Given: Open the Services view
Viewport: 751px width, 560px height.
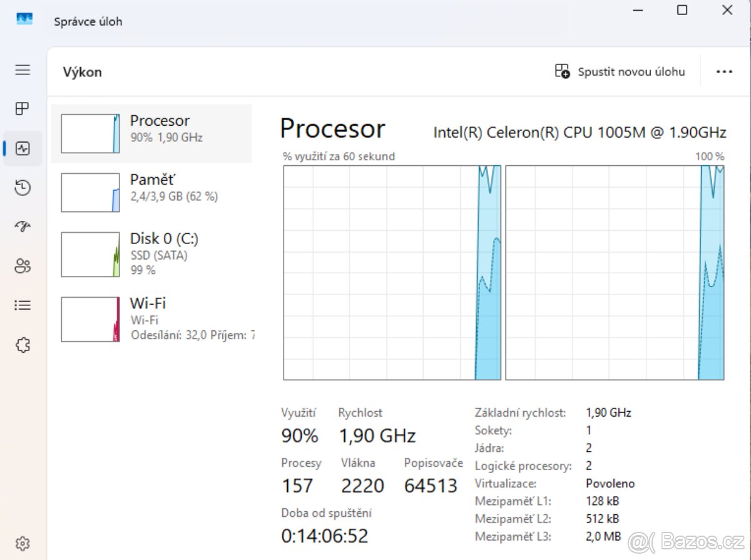Looking at the screenshot, I should tap(23, 345).
